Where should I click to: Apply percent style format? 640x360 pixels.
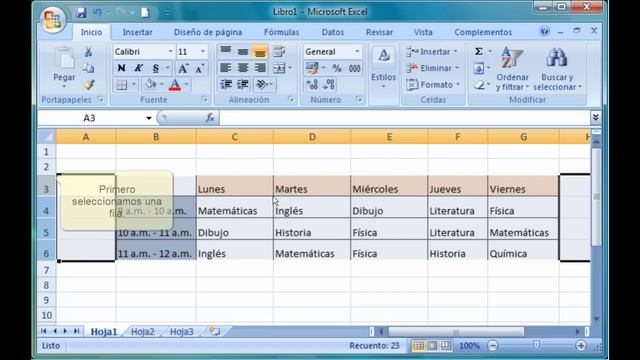(x=337, y=68)
